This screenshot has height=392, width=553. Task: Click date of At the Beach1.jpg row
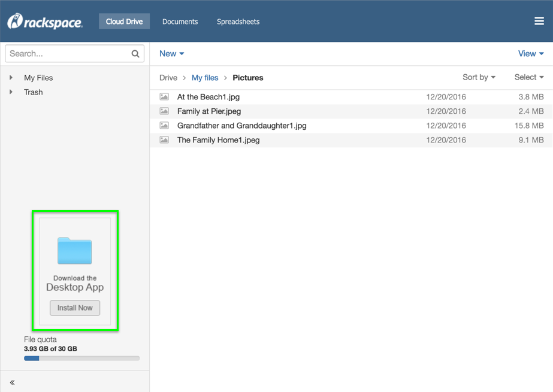tap(446, 97)
